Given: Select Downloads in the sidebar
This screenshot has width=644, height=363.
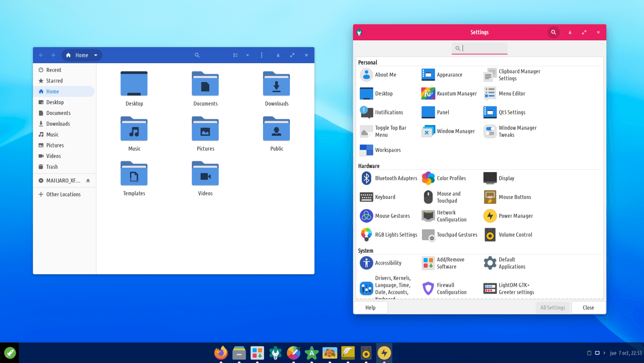Looking at the screenshot, I should pyautogui.click(x=58, y=124).
